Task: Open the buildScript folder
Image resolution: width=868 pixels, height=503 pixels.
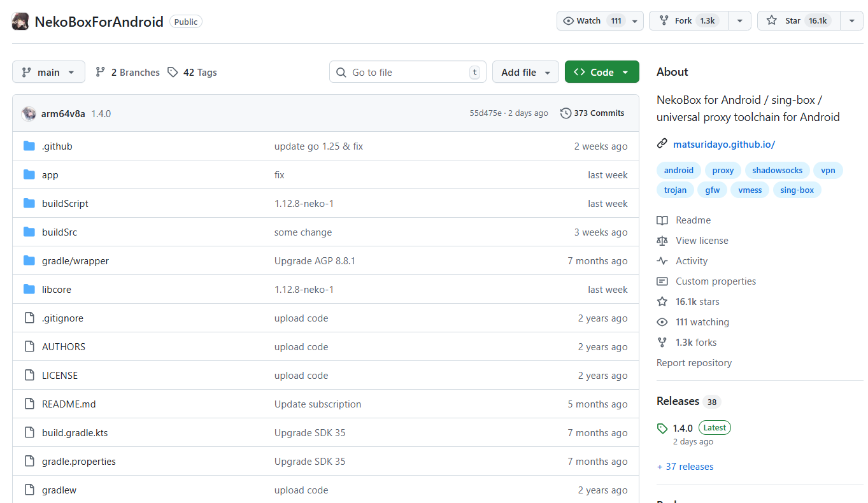Action: 65,203
